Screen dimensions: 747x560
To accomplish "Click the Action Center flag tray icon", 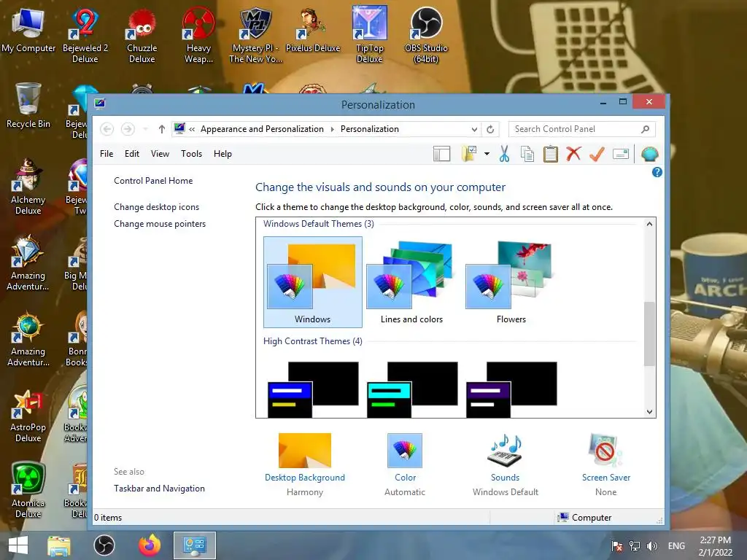I will pos(617,546).
